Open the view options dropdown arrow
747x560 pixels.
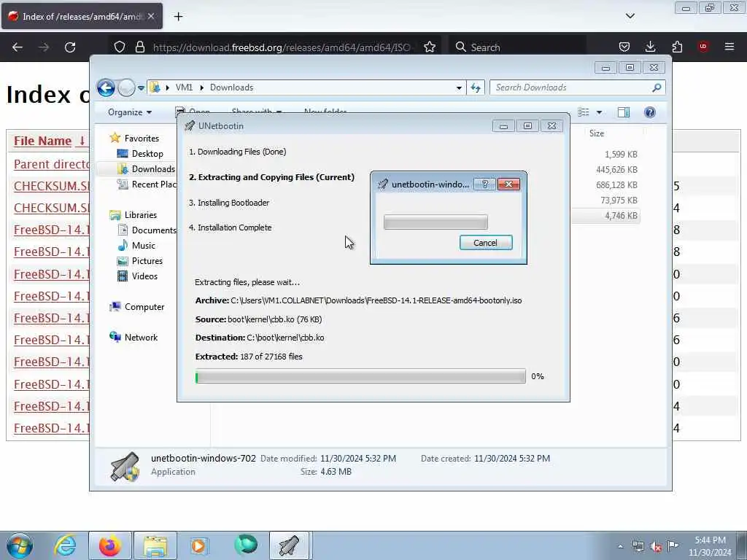(x=600, y=112)
